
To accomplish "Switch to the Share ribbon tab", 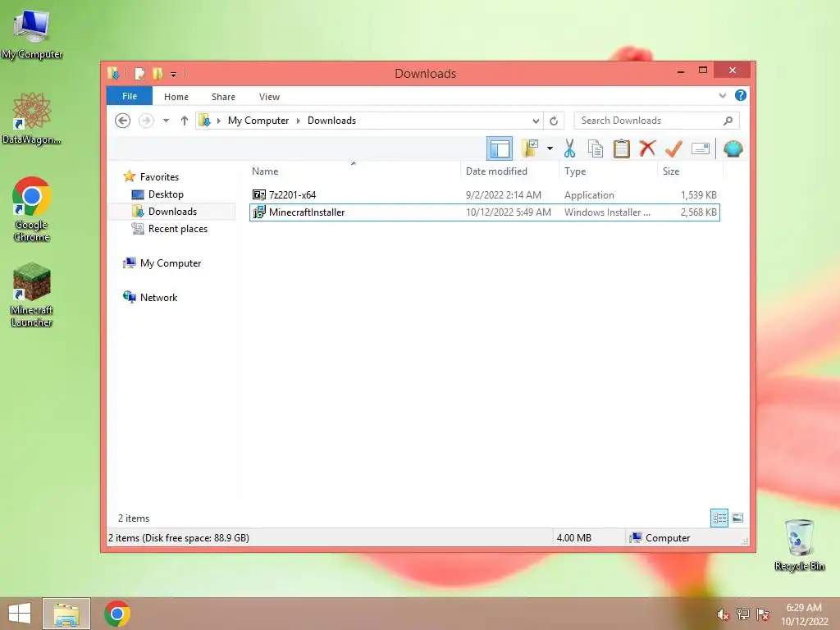I will click(223, 97).
